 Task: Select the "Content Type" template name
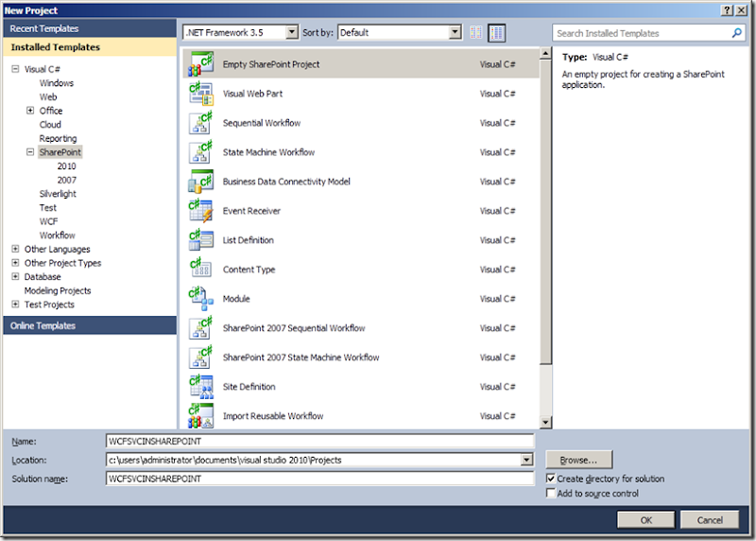click(x=249, y=270)
